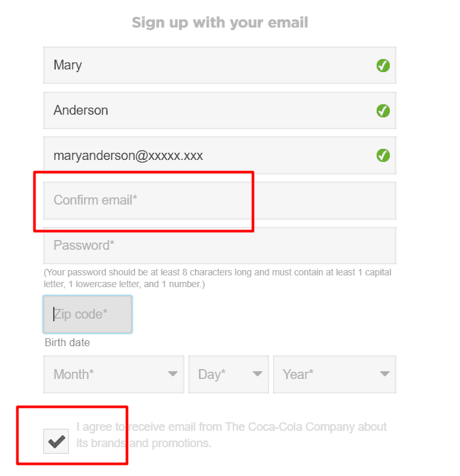Focus the Password input field

(x=219, y=245)
